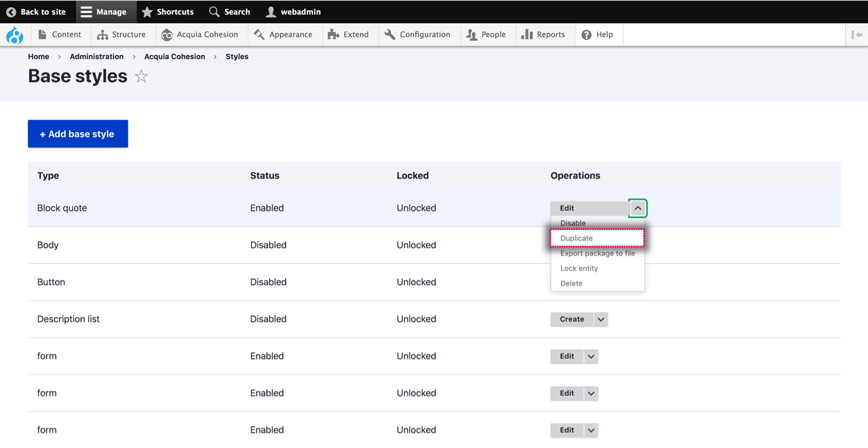The image size is (868, 448).
Task: Go Back to site
Action: (36, 12)
